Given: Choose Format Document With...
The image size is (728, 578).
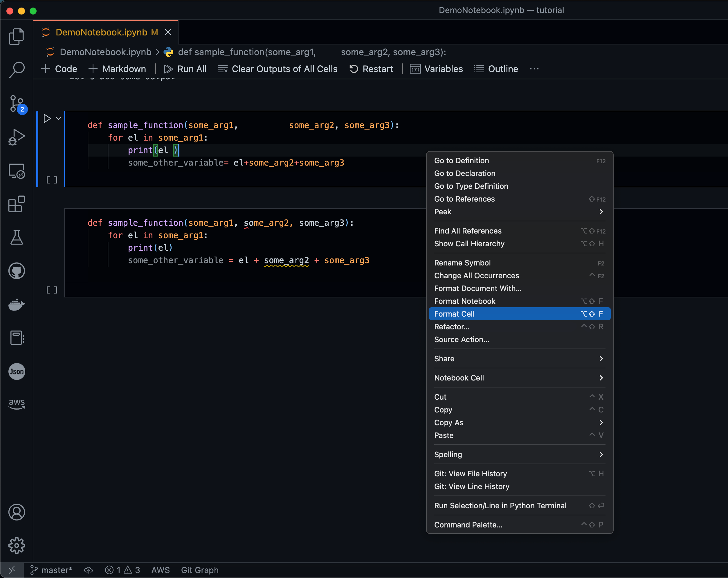Looking at the screenshot, I should 520,288.
